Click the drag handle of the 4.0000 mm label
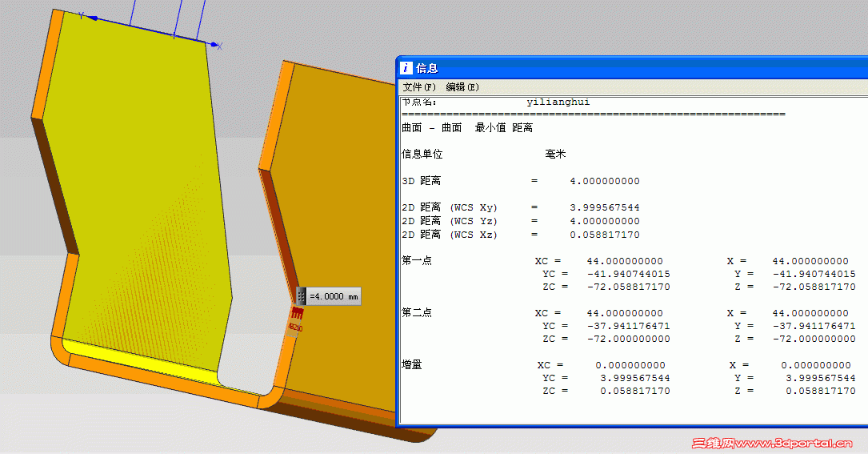868x454 pixels. [301, 296]
